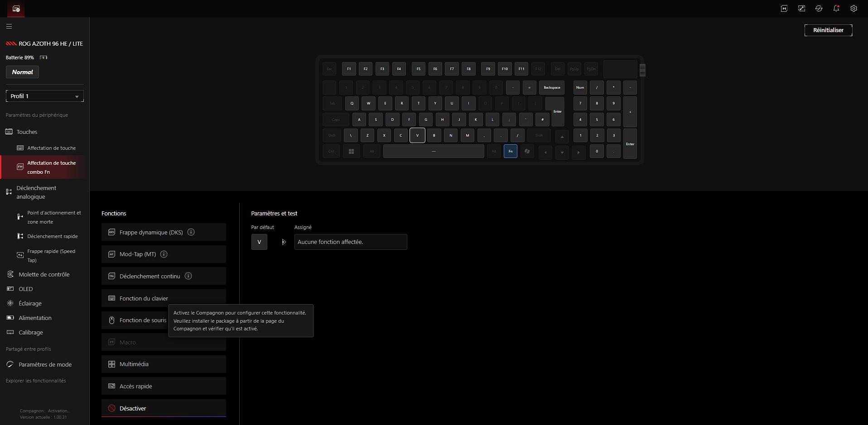Screen dimensions: 868x425
Task: Open settings gear icon in top bar
Action: [854, 9]
